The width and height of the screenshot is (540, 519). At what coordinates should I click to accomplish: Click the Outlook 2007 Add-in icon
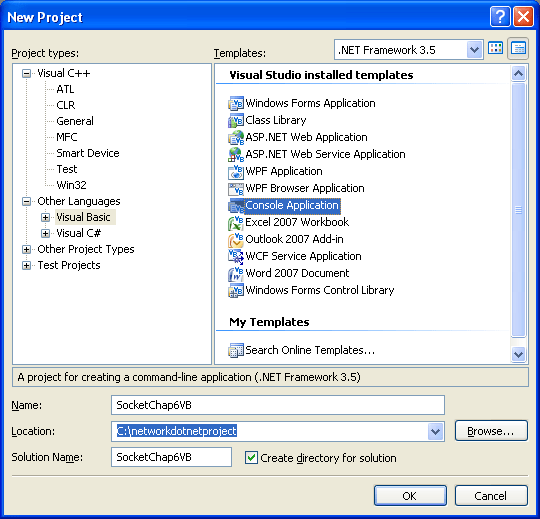point(236,239)
